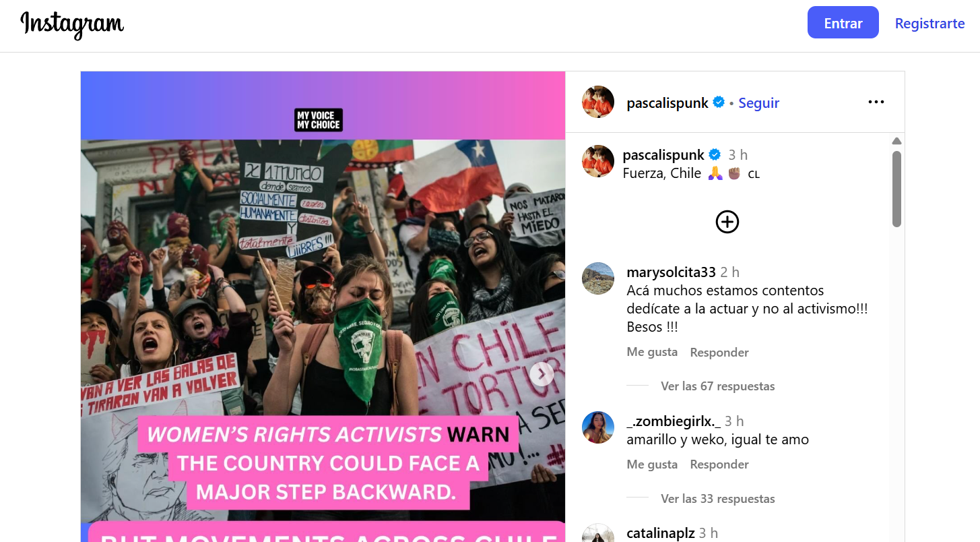Image resolution: width=980 pixels, height=542 pixels.
Task: Like _.zombiegirlx._'s comment with Me gusta
Action: pos(652,464)
